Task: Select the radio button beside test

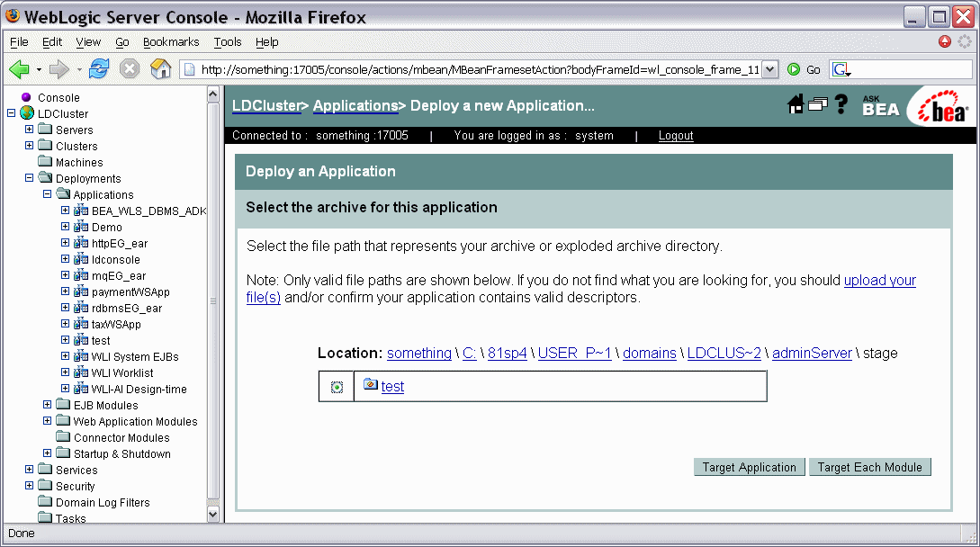Action: tap(337, 387)
